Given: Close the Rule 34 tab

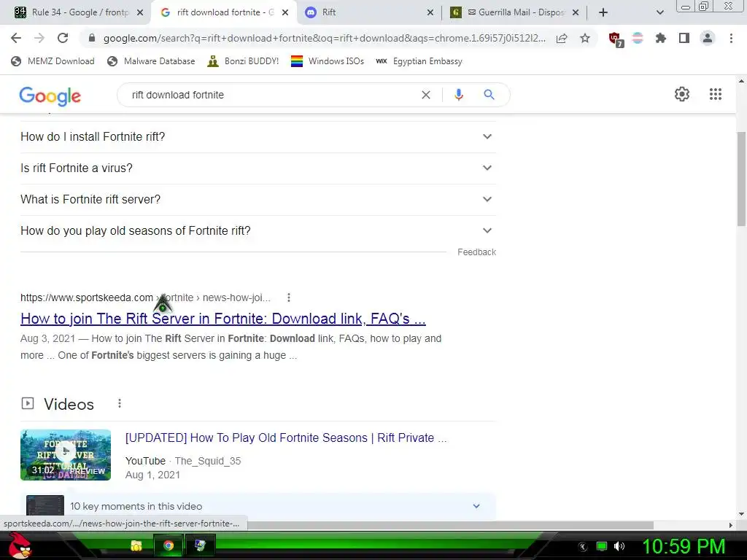Looking at the screenshot, I should 140,12.
